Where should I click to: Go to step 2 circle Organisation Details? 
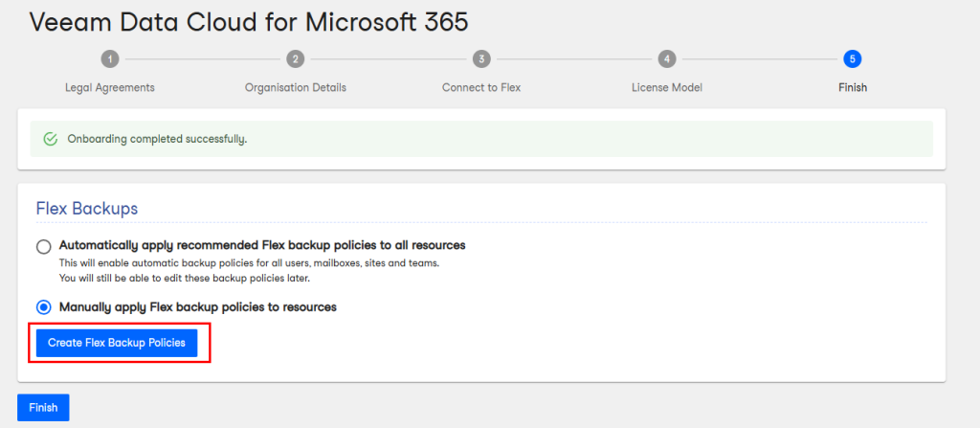(295, 59)
